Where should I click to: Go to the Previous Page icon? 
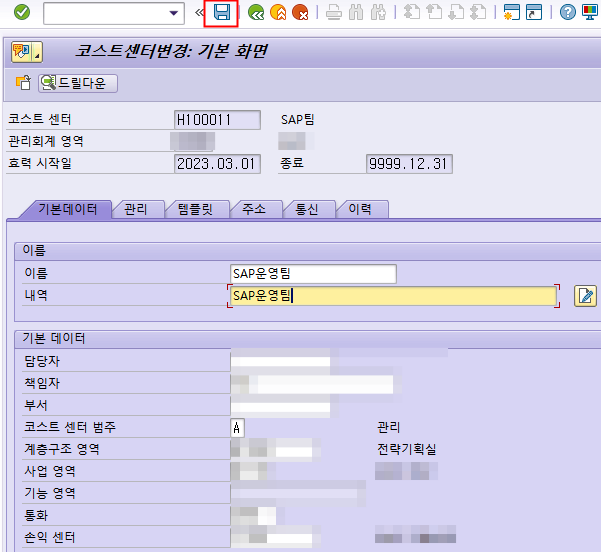[x=434, y=13]
